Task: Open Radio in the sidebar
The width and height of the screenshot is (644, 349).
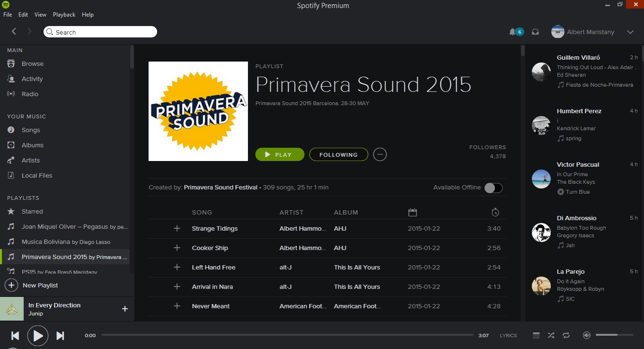Action: point(30,94)
